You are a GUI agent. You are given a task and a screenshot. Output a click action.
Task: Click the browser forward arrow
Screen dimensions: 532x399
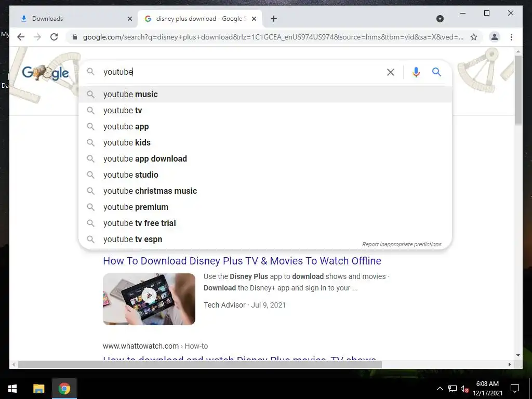(x=37, y=37)
